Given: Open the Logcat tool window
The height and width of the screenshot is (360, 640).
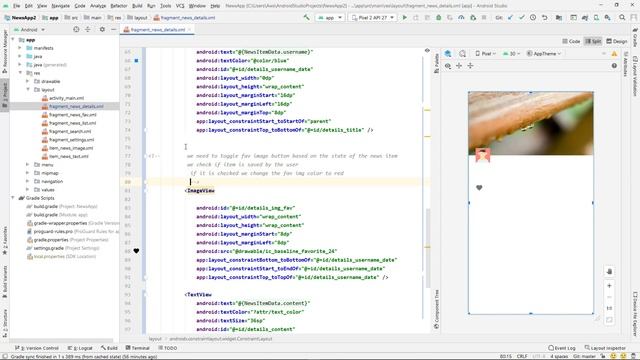Looking at the screenshot, I should tap(80, 348).
